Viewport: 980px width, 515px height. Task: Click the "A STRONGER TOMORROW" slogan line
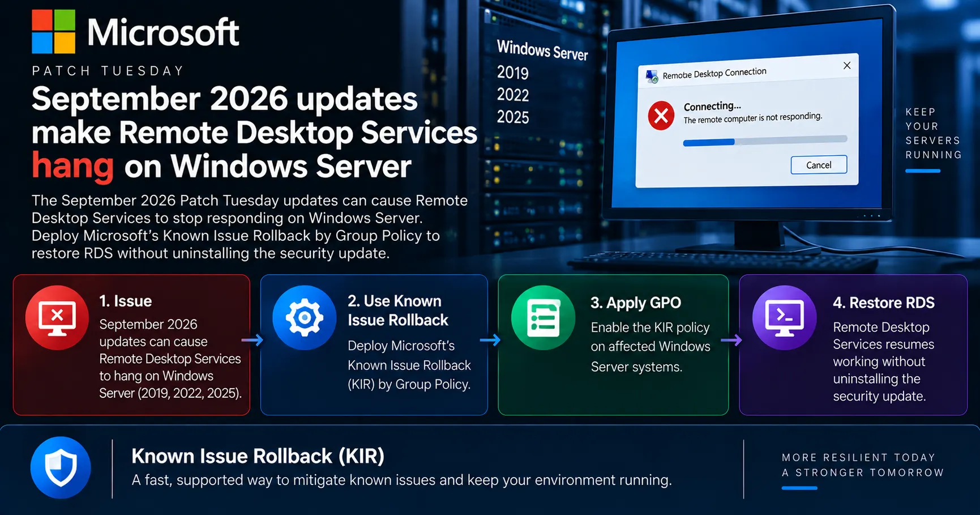[863, 473]
